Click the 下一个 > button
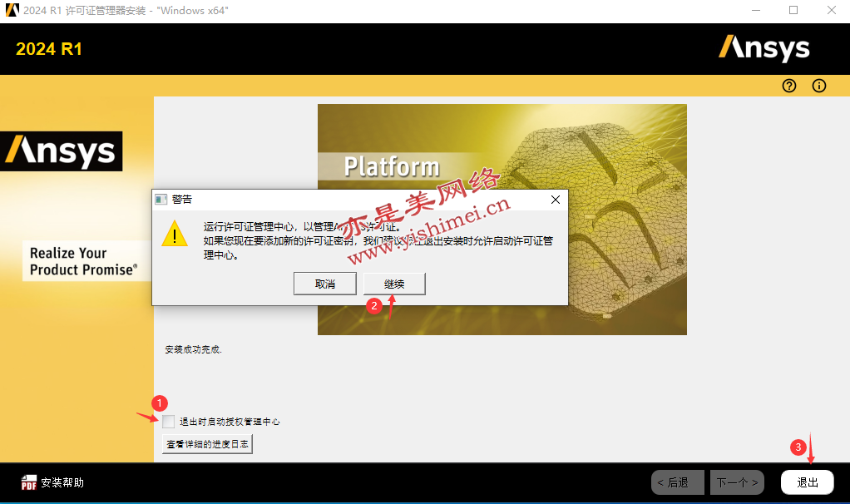Viewport: 850px width, 504px height. [737, 482]
